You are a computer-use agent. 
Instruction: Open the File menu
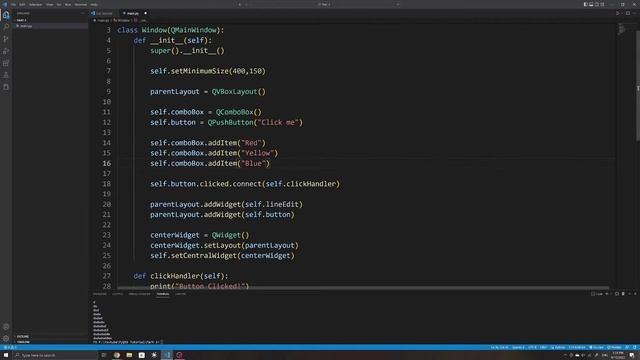(x=13, y=4)
